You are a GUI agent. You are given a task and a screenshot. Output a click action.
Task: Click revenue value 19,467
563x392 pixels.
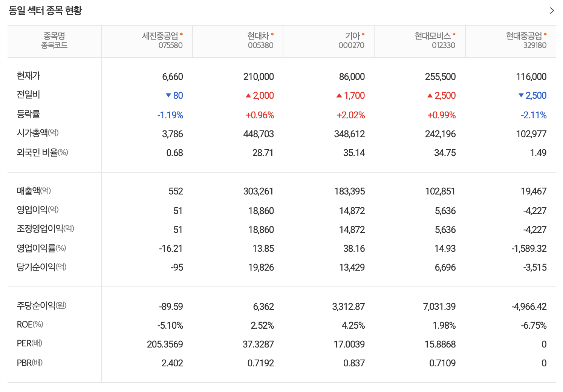(534, 191)
